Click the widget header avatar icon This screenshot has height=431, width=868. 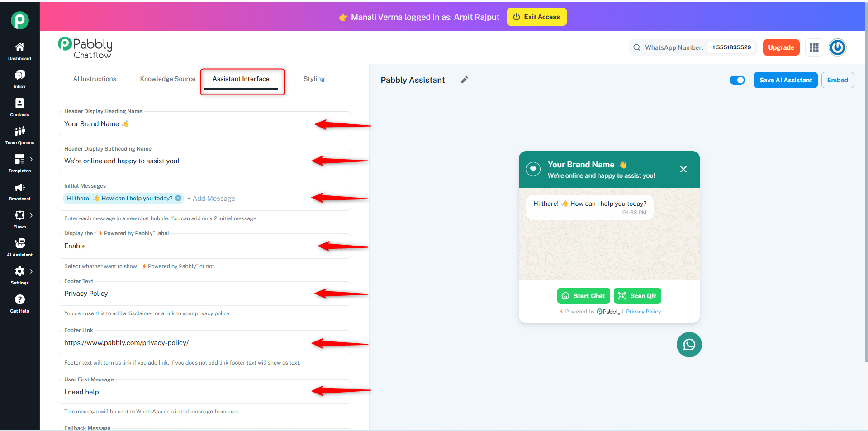533,169
